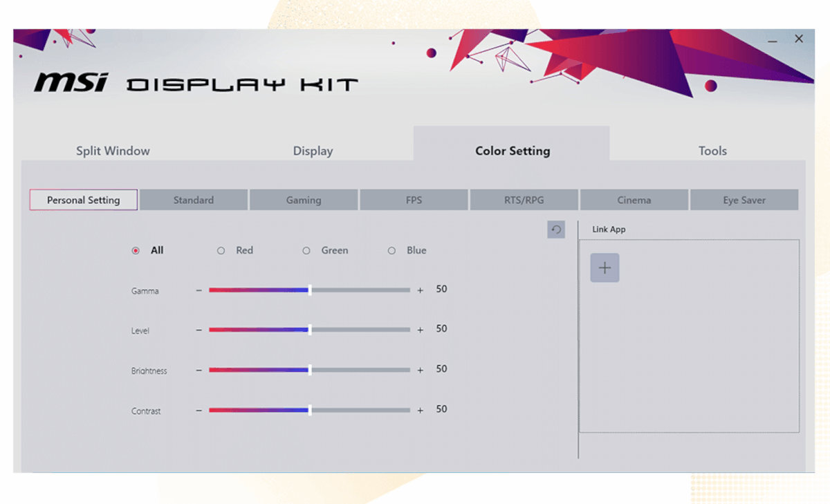Viewport: 830px width, 504px height.
Task: Click the Link App label
Action: pyautogui.click(x=609, y=230)
